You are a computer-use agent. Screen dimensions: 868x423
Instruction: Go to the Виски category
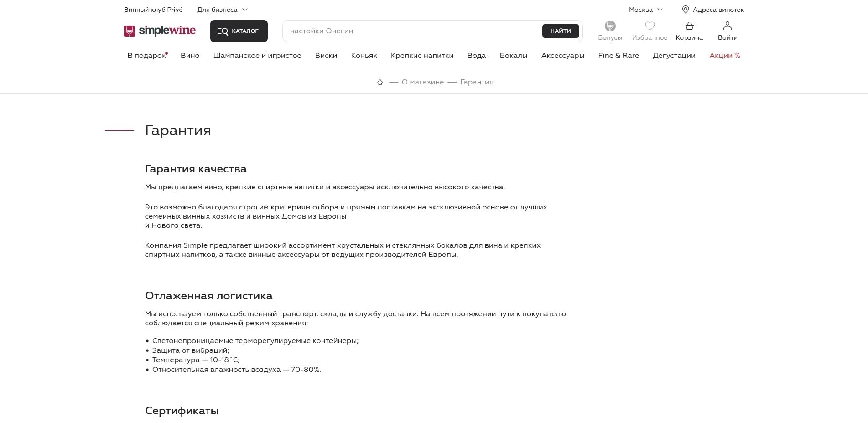(326, 56)
